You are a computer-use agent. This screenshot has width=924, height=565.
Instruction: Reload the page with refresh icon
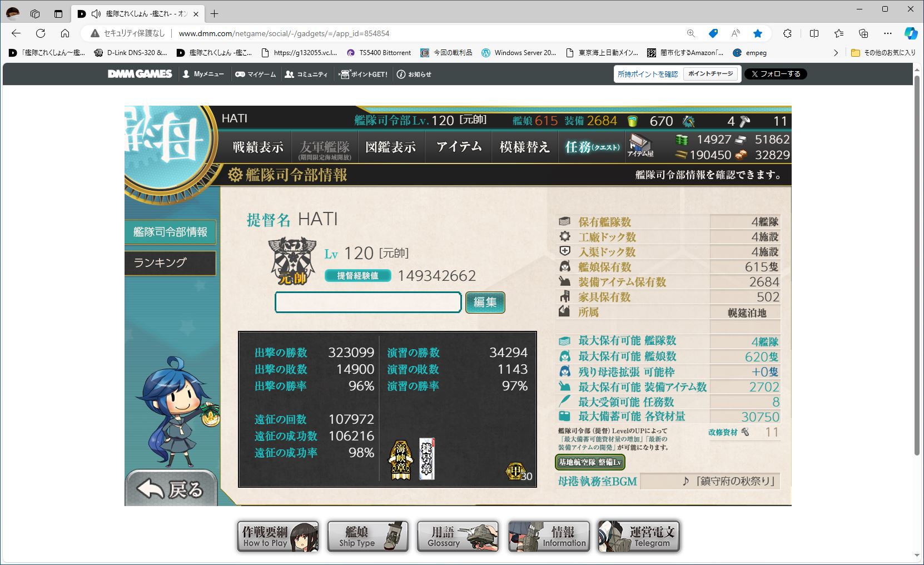coord(41,33)
